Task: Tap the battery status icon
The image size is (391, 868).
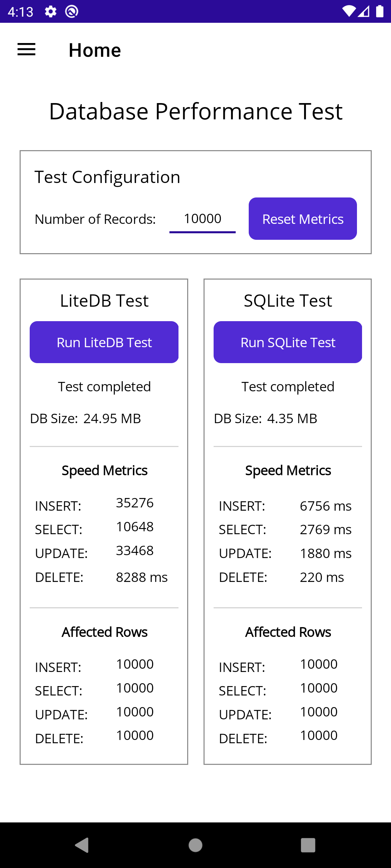Action: [x=379, y=11]
